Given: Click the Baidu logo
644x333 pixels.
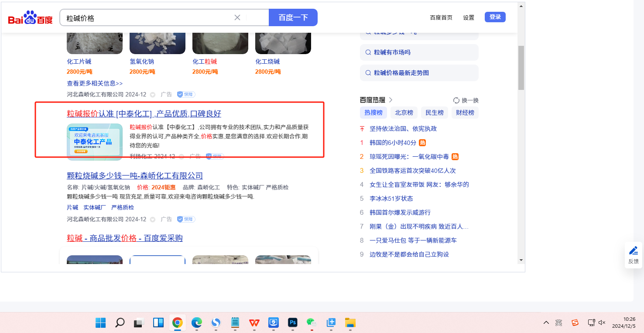Looking at the screenshot, I should [x=30, y=18].
